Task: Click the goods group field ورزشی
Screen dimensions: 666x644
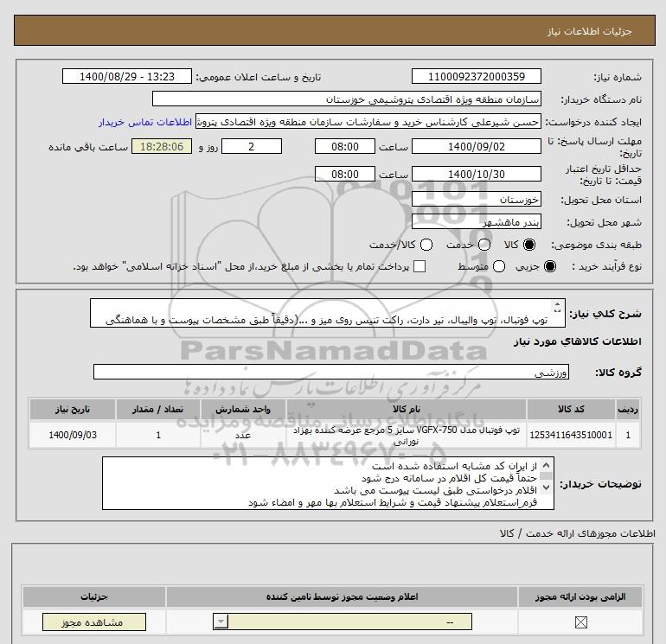Action: point(331,373)
